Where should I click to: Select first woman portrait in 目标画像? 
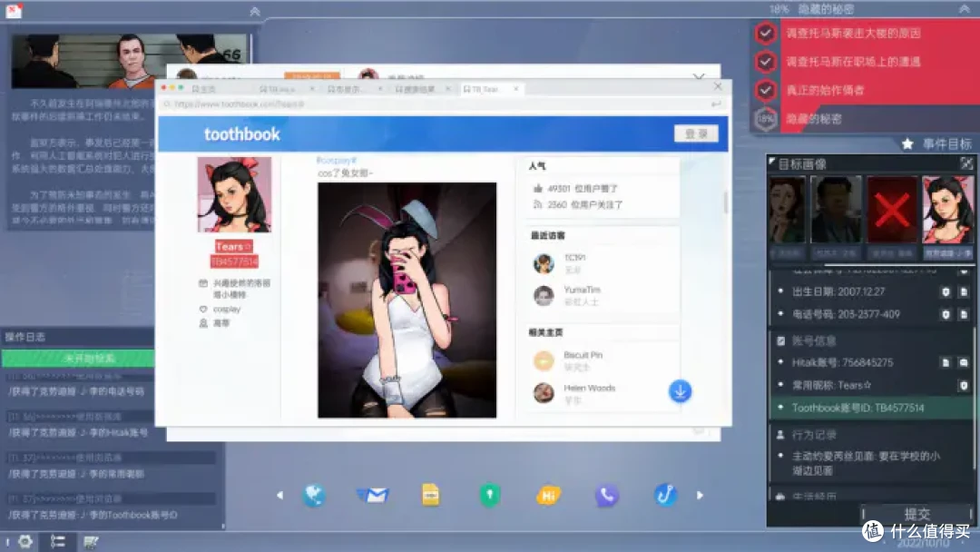787,210
